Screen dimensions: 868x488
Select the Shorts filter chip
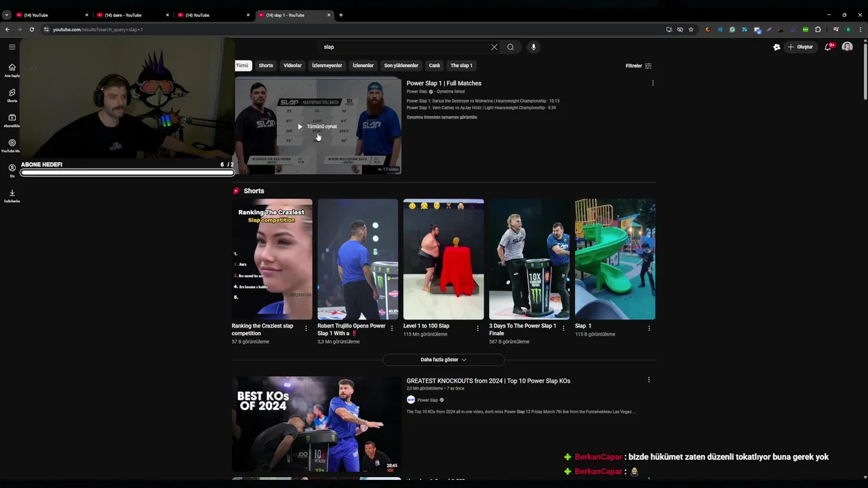point(266,66)
